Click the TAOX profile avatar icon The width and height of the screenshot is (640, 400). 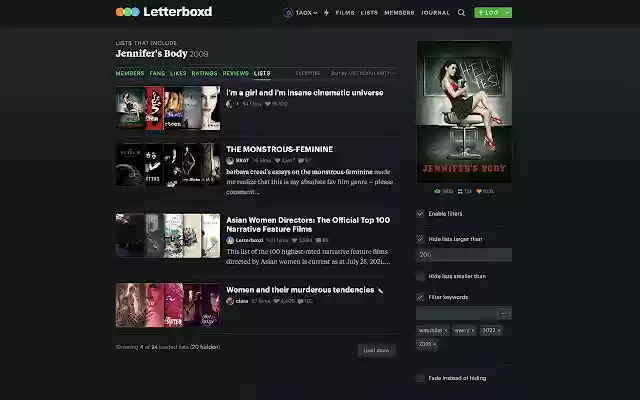click(288, 13)
